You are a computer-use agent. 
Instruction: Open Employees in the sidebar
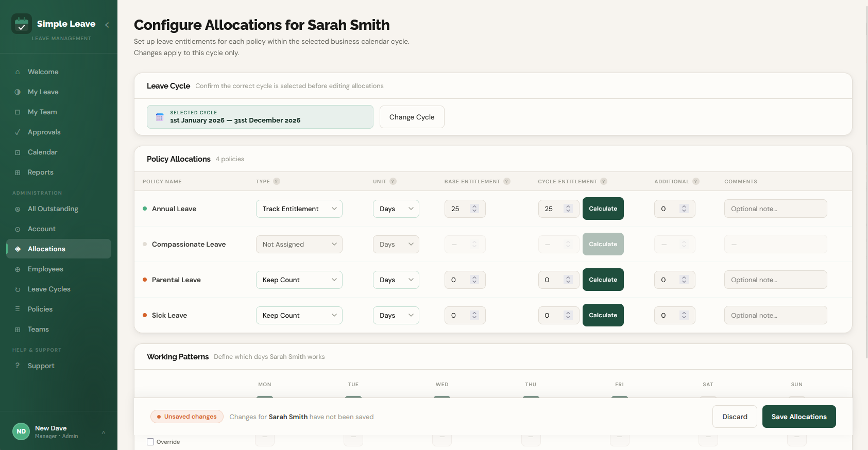[x=45, y=269]
